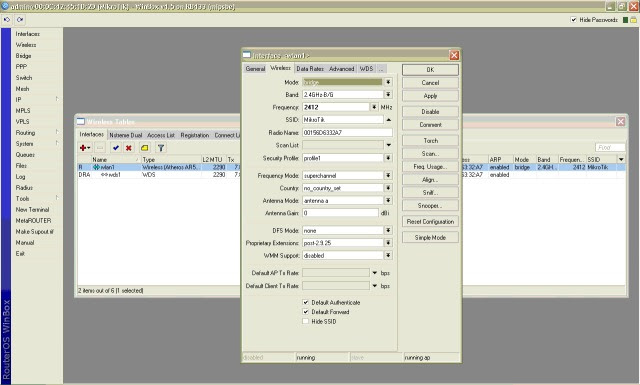Click the Simple Mode button
The height and width of the screenshot is (385, 640).
(x=430, y=238)
